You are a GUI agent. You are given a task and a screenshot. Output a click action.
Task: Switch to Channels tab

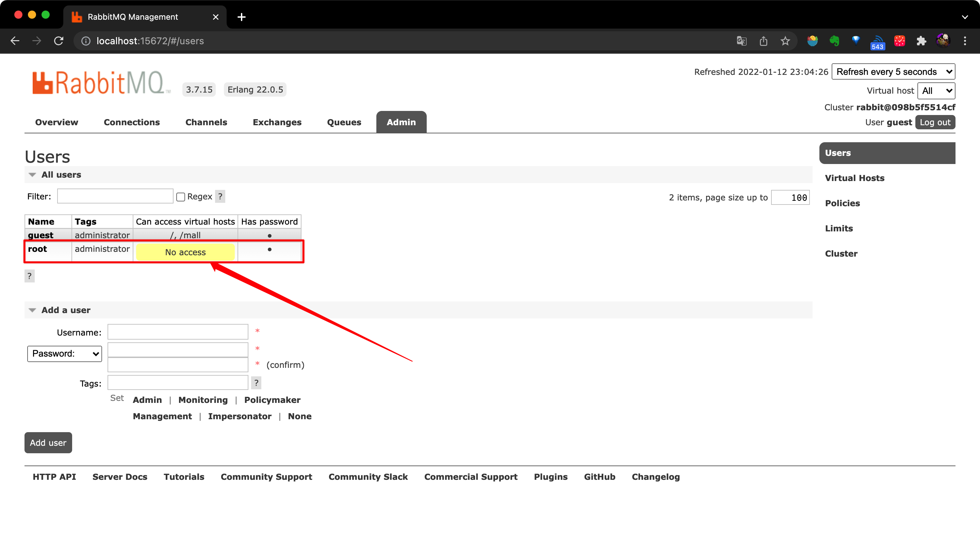click(206, 122)
